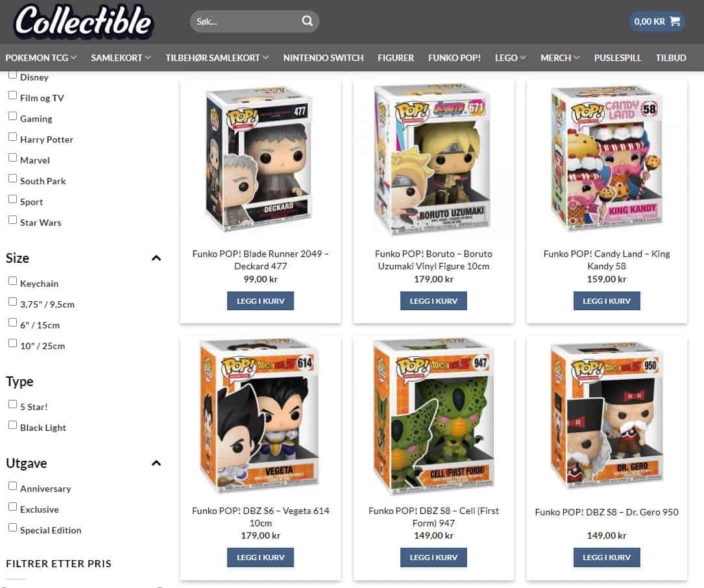This screenshot has width=704, height=588.
Task: Open the Vegeta 614 product title link
Action: 260,517
